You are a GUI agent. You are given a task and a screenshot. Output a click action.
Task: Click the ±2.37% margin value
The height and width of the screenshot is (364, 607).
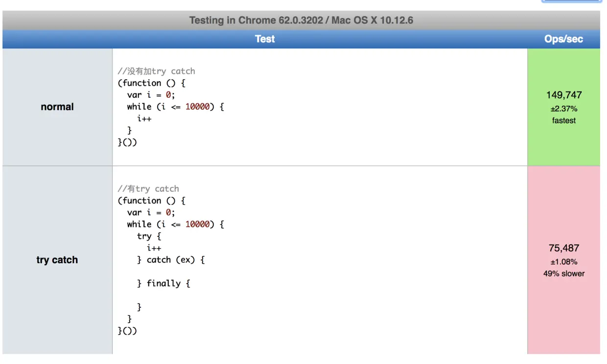click(x=564, y=109)
